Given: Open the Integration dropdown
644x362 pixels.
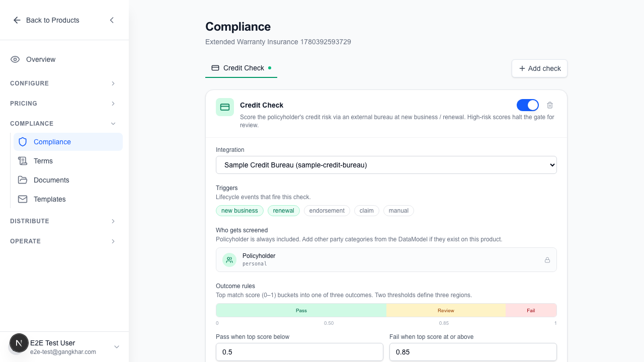Looking at the screenshot, I should point(386,165).
